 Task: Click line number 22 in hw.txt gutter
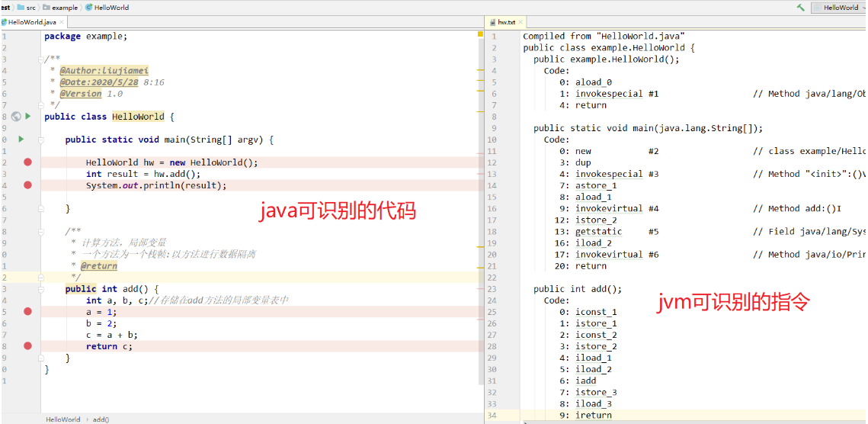pos(492,278)
